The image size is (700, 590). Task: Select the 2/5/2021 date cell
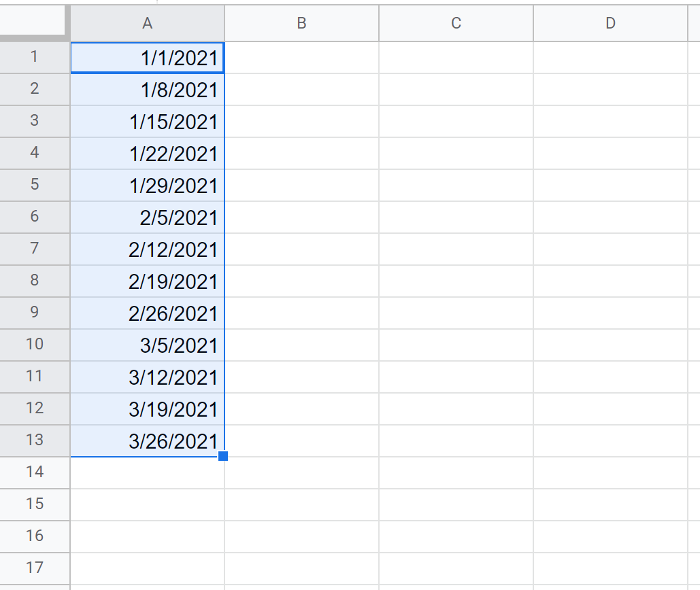(148, 218)
